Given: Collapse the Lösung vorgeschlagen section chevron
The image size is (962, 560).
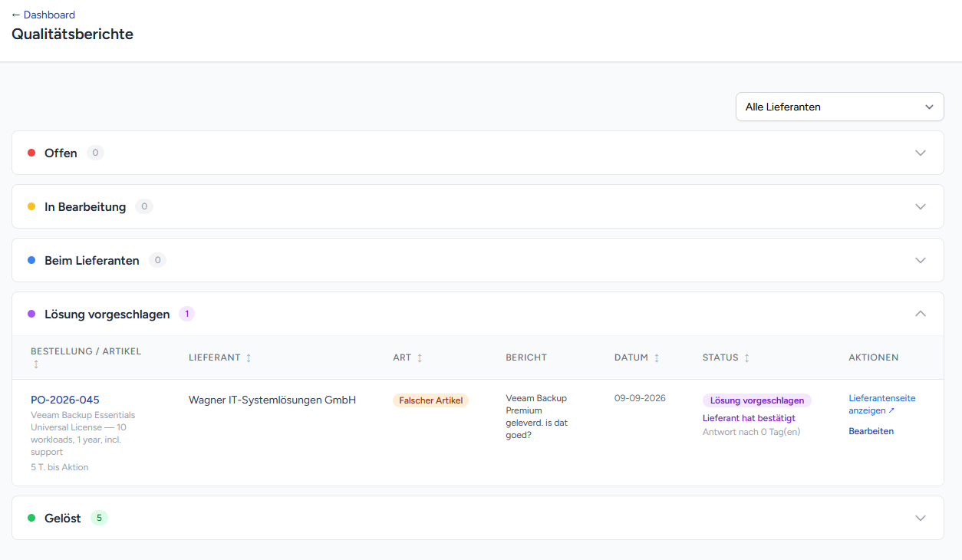Looking at the screenshot, I should pyautogui.click(x=921, y=314).
